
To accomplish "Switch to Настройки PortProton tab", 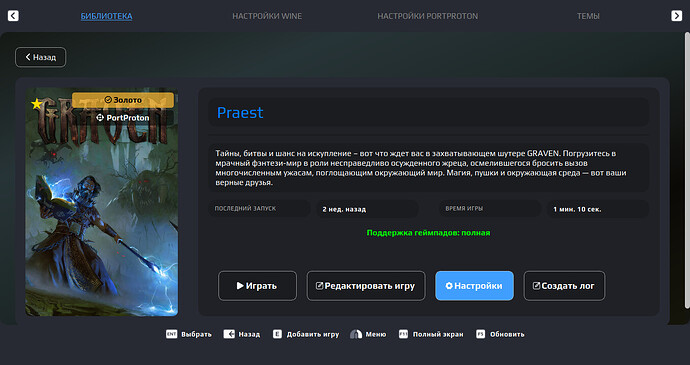I will [x=427, y=16].
